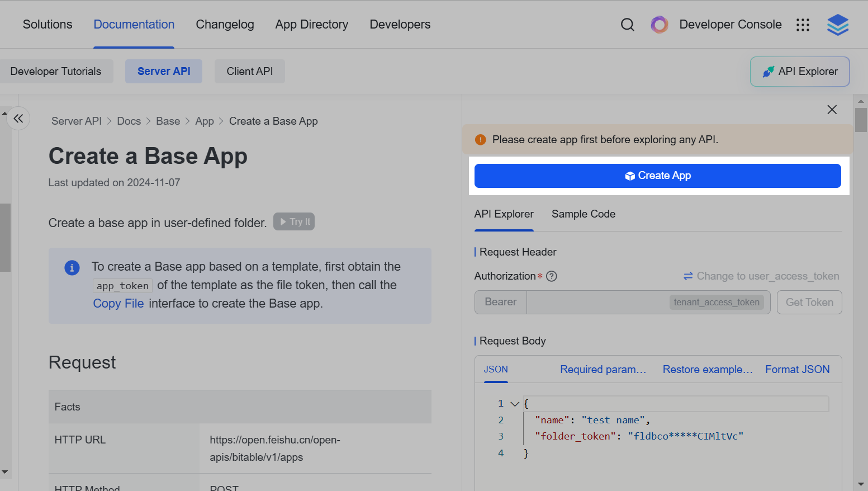The height and width of the screenshot is (491, 868).
Task: Click the blue Create App button
Action: 658,176
